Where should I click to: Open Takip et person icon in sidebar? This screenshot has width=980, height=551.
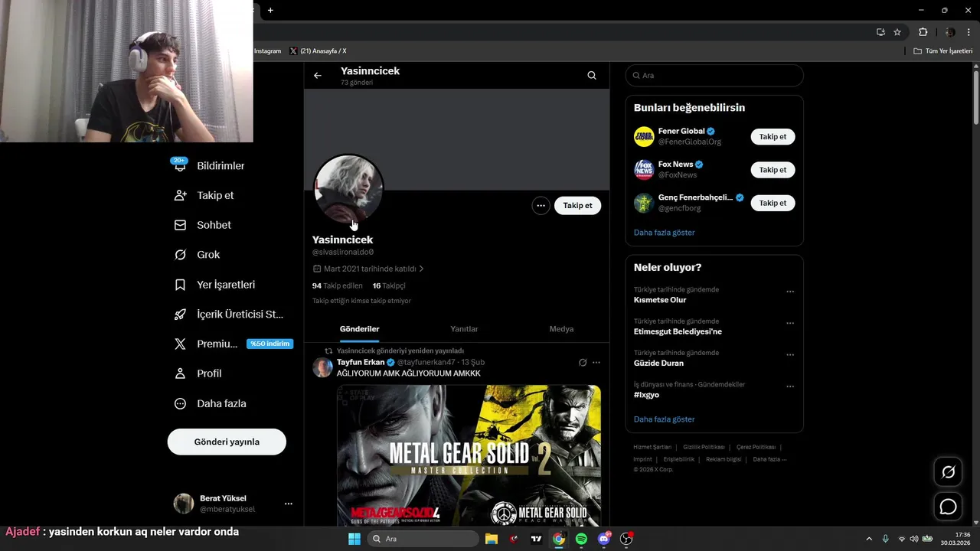180,195
